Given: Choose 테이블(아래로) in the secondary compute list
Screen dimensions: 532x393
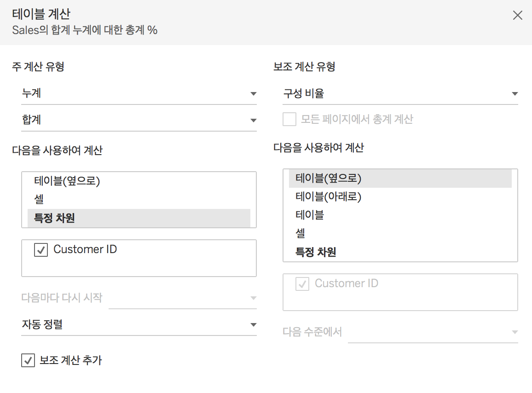Looking at the screenshot, I should pos(329,197).
